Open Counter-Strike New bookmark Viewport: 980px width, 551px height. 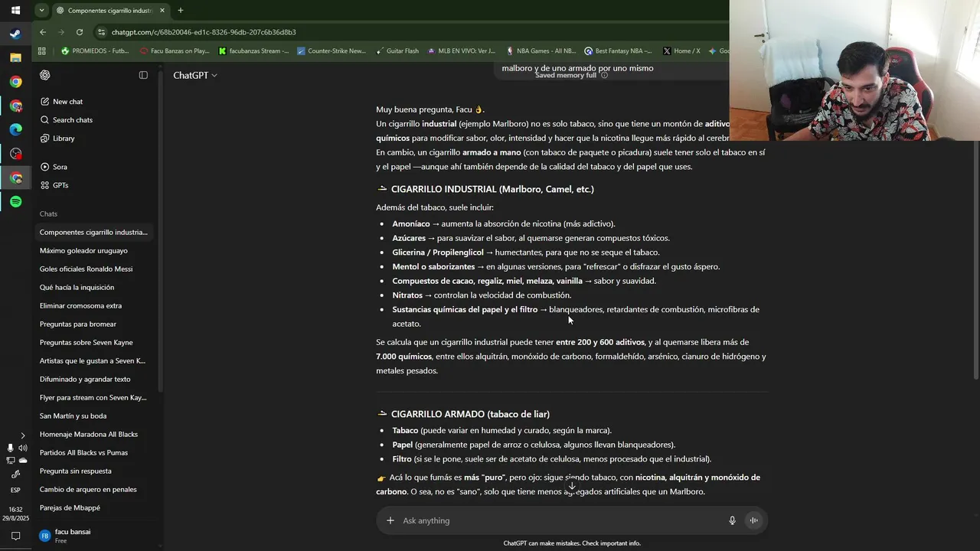332,51
